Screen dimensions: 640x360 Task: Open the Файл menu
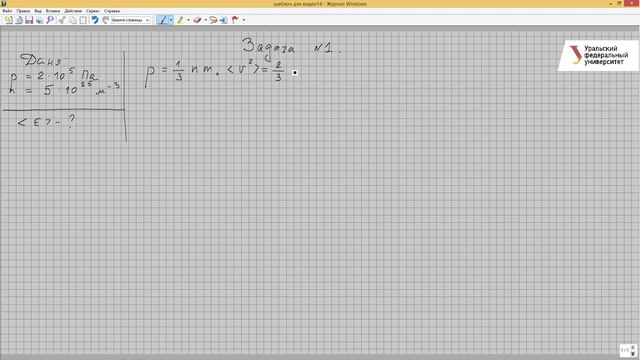pos(7,11)
